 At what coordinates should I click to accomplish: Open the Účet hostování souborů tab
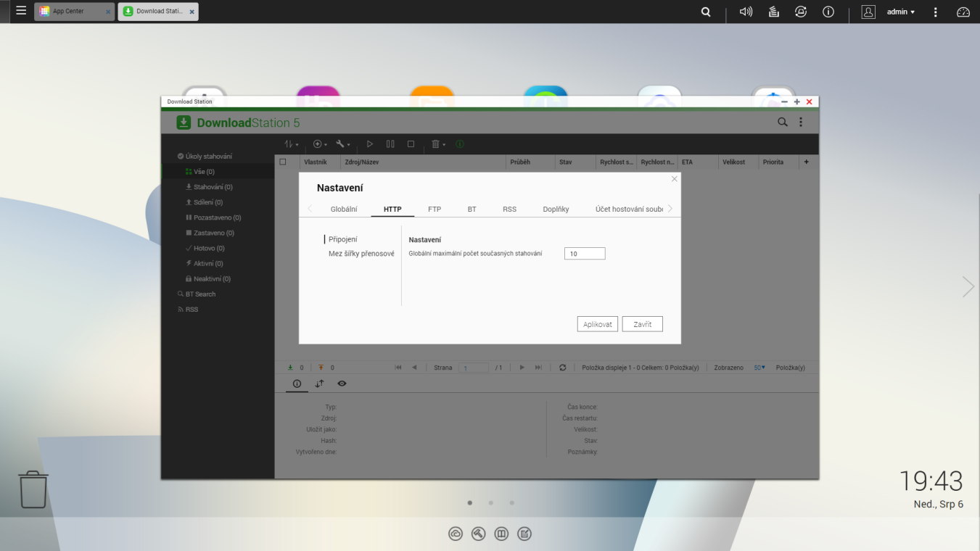pos(629,210)
